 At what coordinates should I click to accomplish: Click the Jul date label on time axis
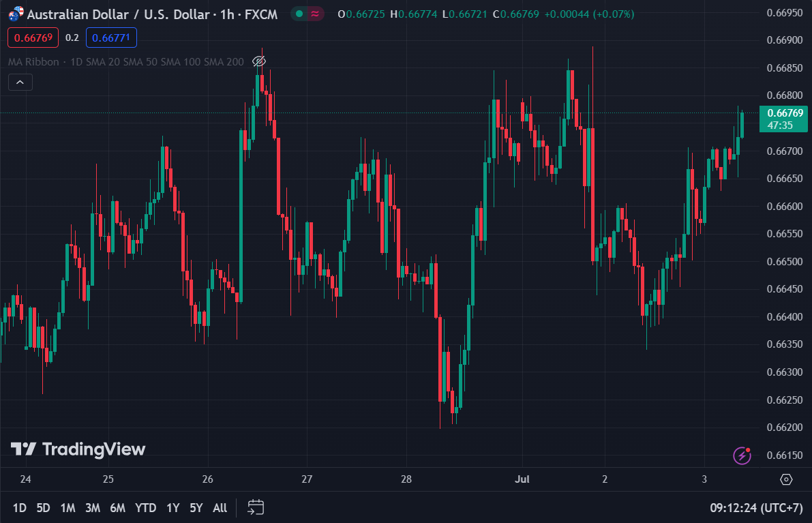click(522, 479)
